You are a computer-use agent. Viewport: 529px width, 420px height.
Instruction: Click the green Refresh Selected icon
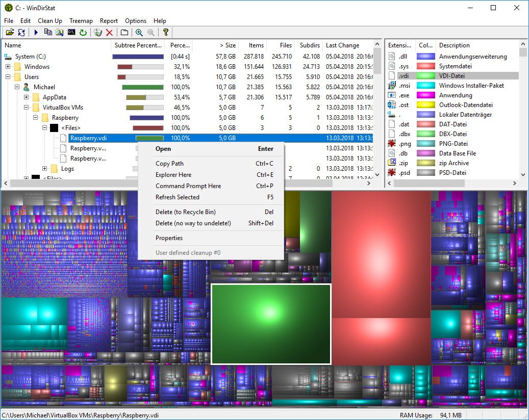click(83, 33)
